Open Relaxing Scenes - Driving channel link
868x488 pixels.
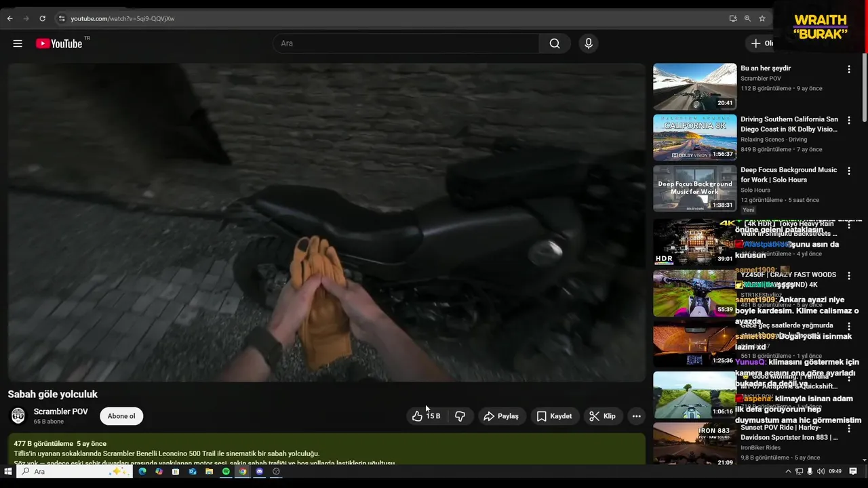pyautogui.click(x=774, y=140)
